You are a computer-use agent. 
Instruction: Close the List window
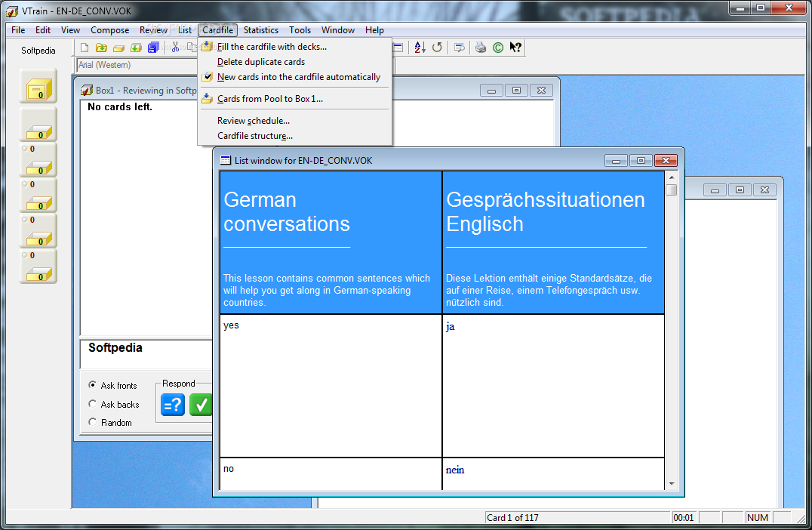(666, 161)
